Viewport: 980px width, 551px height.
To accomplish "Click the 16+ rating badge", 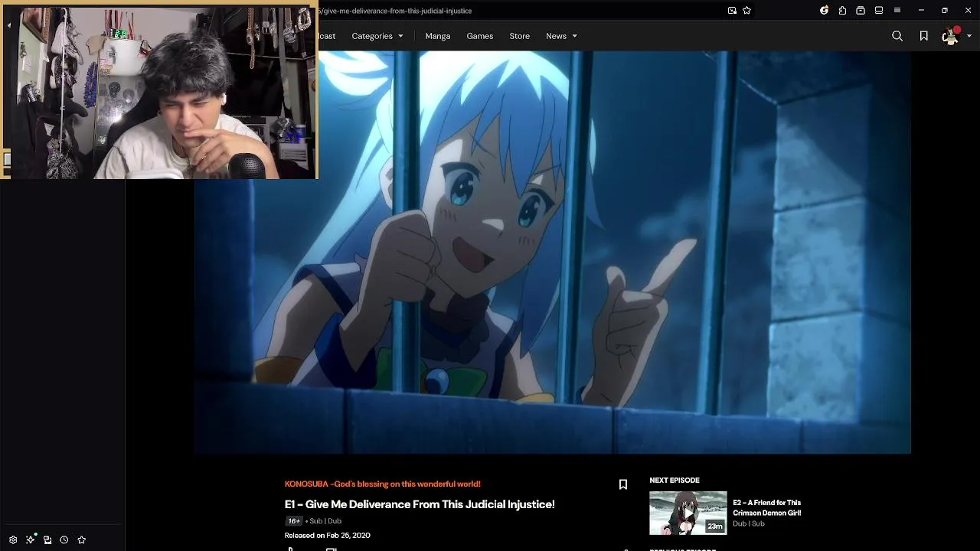I will click(x=294, y=521).
